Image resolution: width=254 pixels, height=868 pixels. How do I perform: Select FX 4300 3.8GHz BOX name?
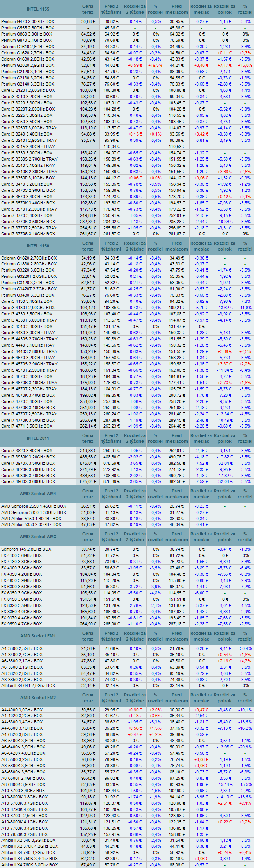click(21, 568)
